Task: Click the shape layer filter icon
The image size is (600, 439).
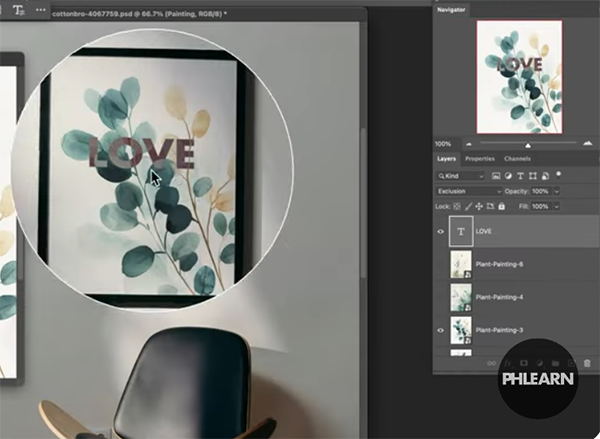Action: (x=533, y=176)
